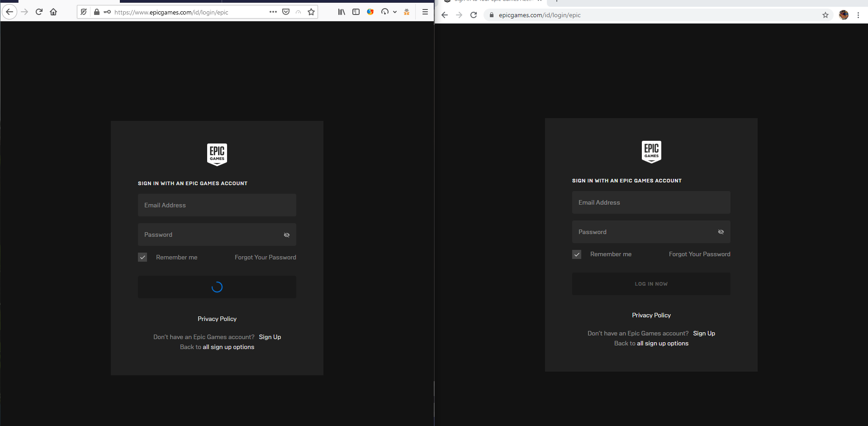868x426 pixels.
Task: Click the extension icon left of the hamburger menu
Action: click(x=406, y=12)
